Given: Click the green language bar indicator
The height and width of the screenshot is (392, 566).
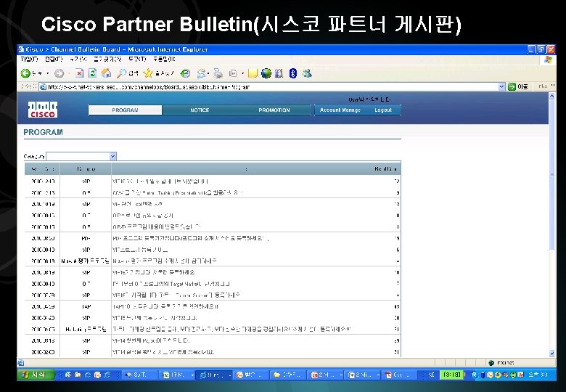Looking at the screenshot, I should [452, 375].
